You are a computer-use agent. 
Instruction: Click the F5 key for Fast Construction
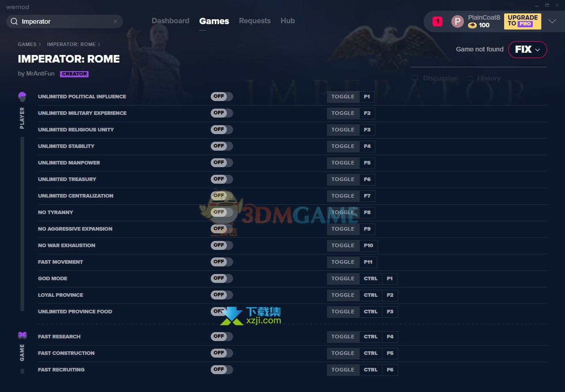pos(390,353)
